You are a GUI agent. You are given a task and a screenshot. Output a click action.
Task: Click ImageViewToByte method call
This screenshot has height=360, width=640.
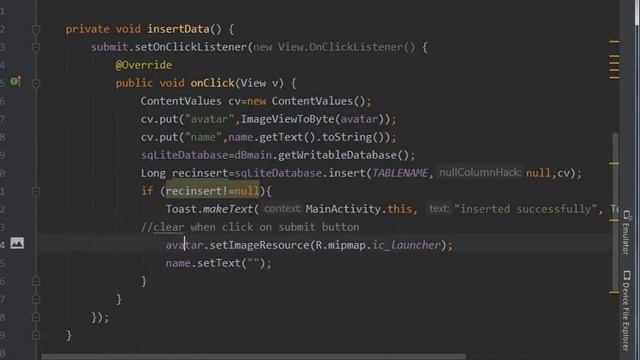pos(287,119)
